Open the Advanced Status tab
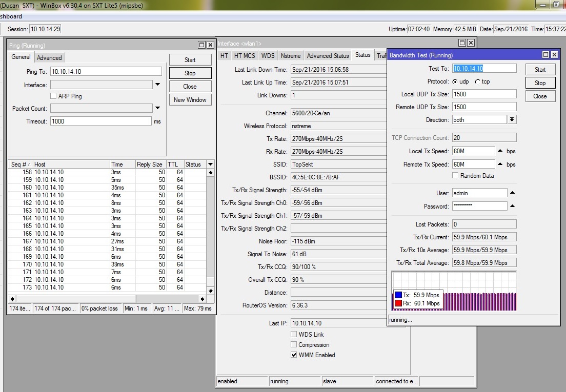Image resolution: width=566 pixels, height=392 pixels. [x=328, y=55]
